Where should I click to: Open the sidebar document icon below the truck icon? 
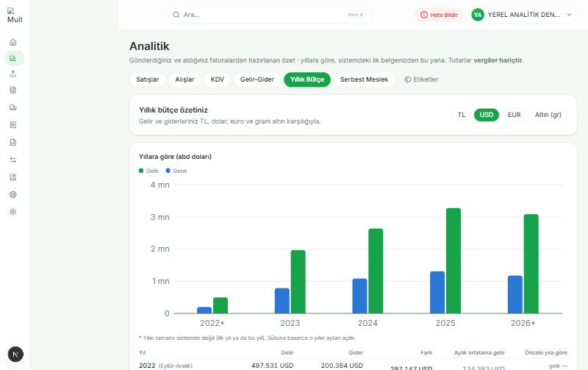[x=13, y=124]
